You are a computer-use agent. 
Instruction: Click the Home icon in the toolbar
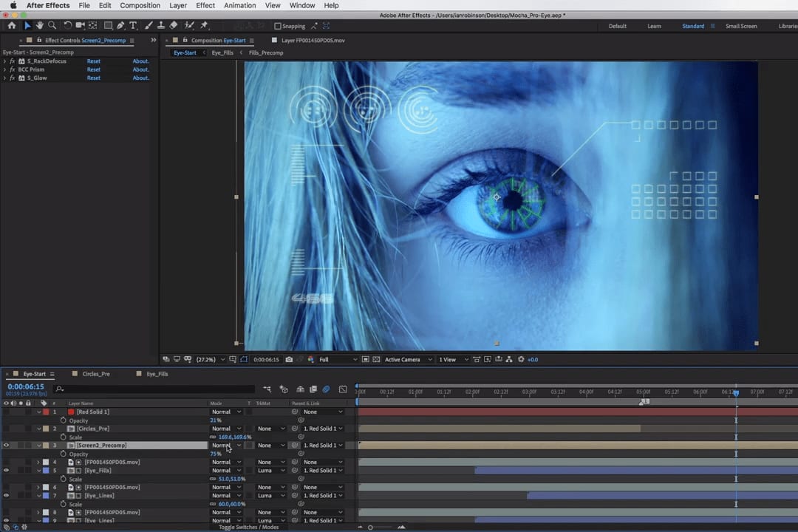pyautogui.click(x=11, y=26)
